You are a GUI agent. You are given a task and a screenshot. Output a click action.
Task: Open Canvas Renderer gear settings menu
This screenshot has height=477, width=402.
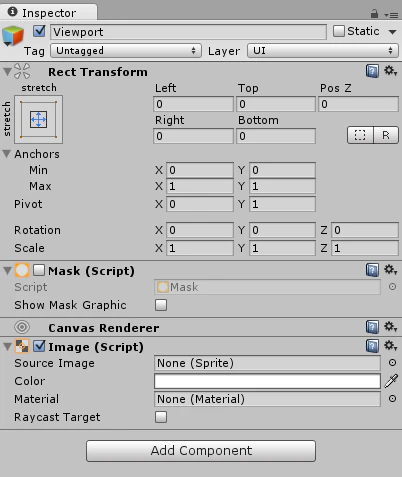point(390,327)
